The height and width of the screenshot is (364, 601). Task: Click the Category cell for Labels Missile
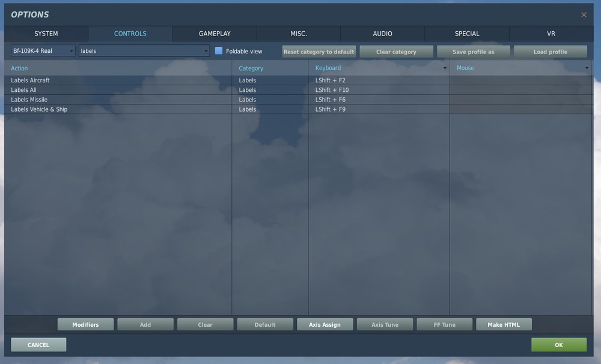(x=270, y=100)
